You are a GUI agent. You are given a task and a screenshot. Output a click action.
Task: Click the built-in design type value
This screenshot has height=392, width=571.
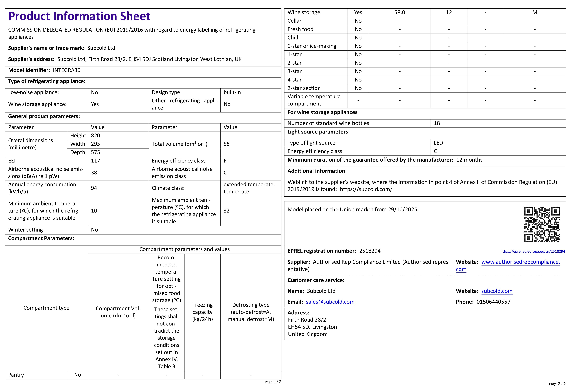[232, 92]
